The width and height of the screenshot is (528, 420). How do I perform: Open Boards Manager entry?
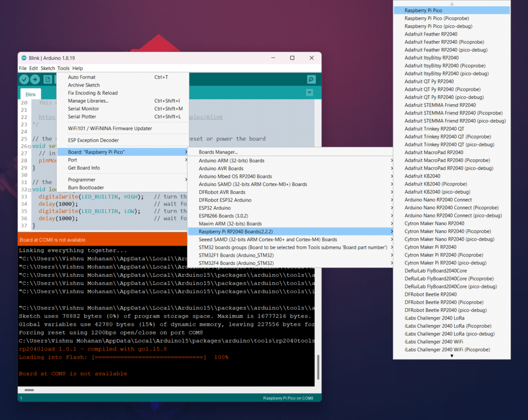point(291,152)
